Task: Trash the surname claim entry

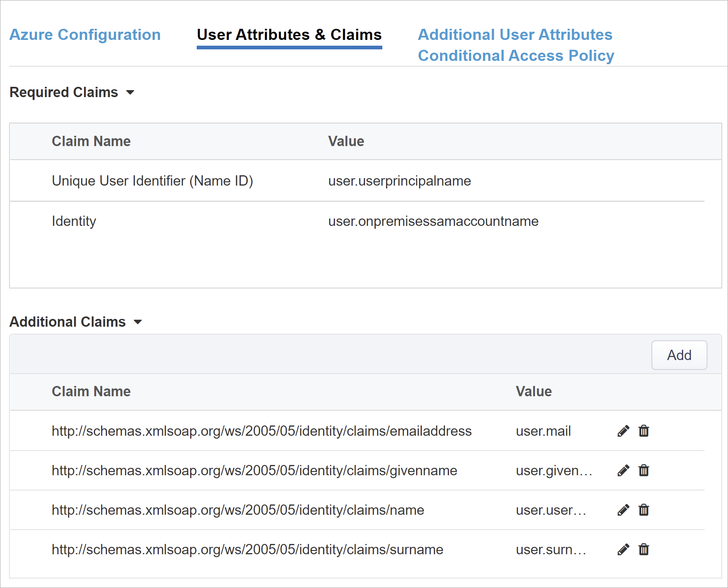Action: point(644,549)
